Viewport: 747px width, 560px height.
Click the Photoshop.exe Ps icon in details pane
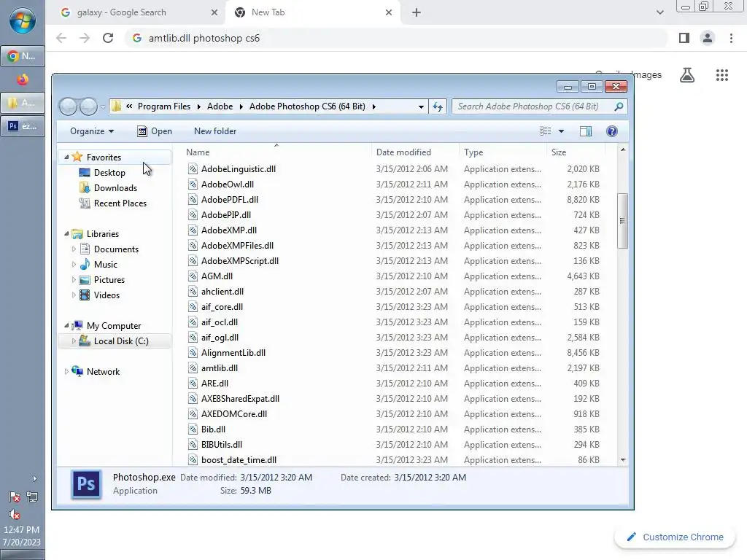tap(86, 484)
